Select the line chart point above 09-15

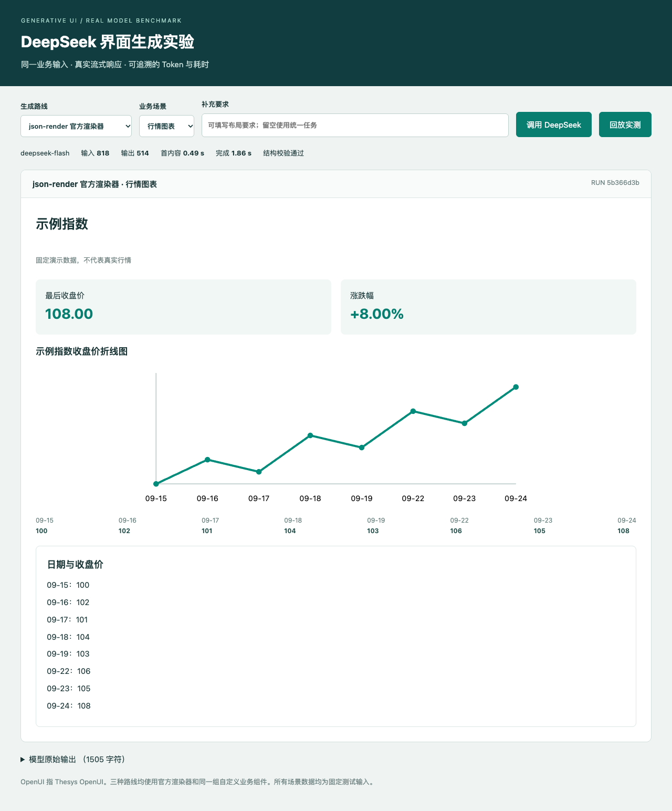(x=156, y=484)
